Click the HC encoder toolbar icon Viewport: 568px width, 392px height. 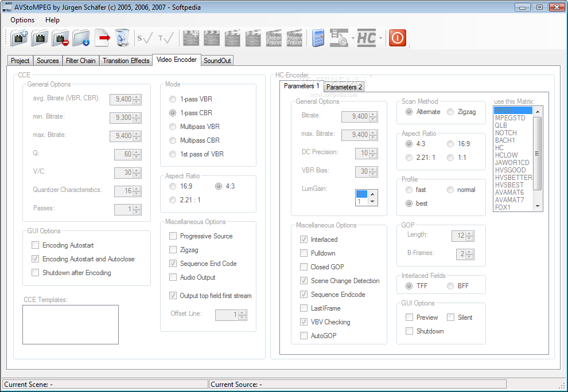(366, 38)
